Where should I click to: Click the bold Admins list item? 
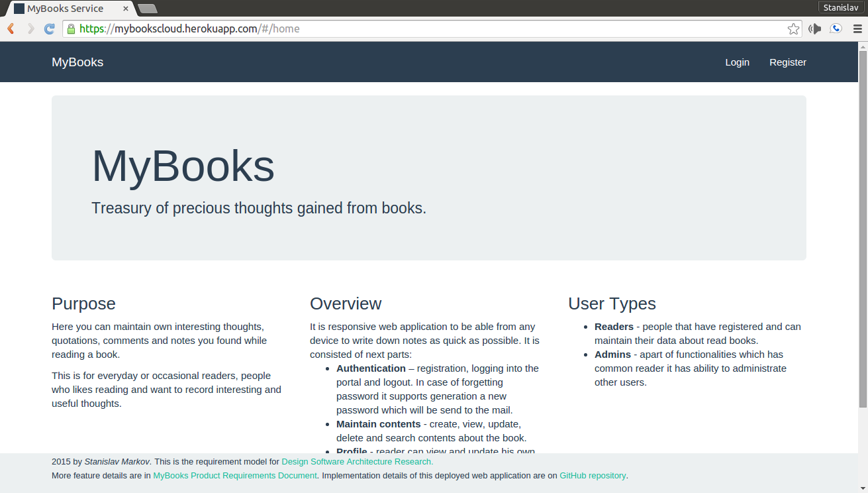pyautogui.click(x=612, y=355)
